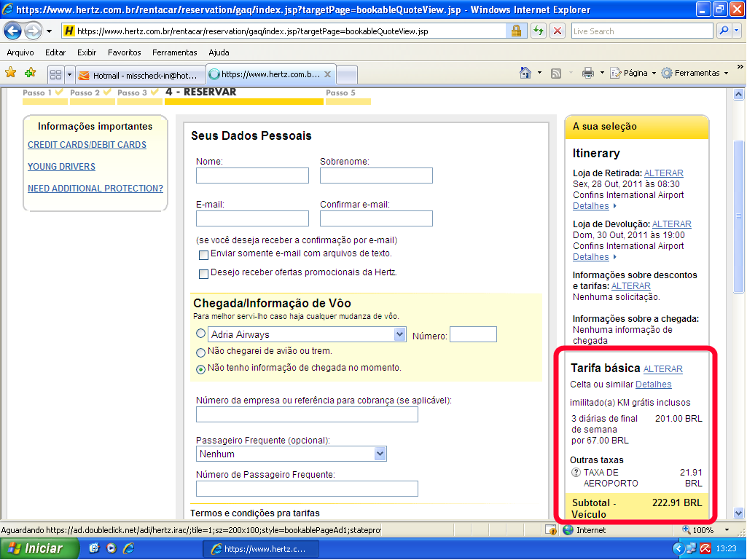
Task: Click the Stop loading icon
Action: point(558,31)
